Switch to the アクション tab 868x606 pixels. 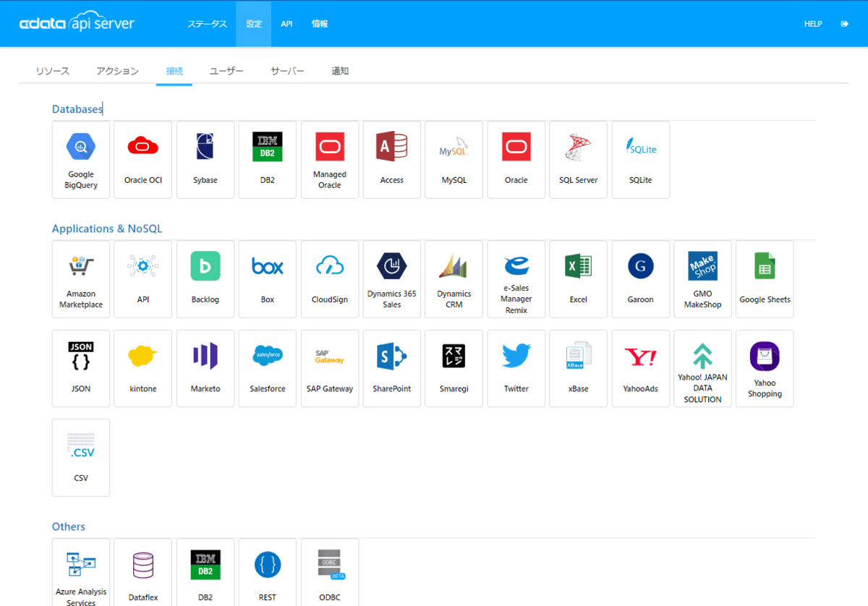coord(117,71)
